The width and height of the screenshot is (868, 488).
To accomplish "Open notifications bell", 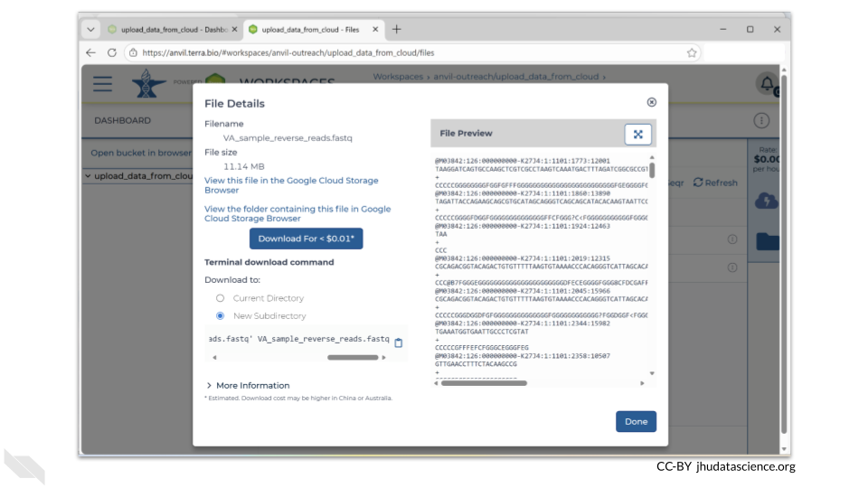I will point(768,83).
